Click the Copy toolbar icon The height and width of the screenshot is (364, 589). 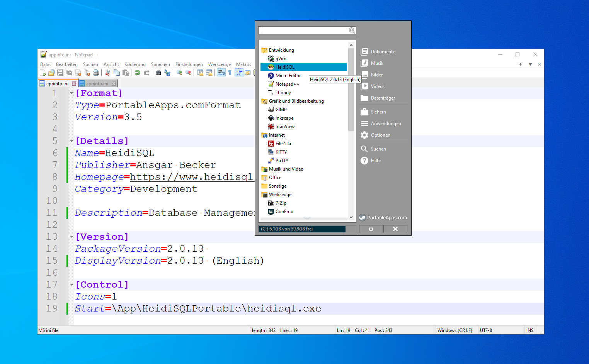(117, 73)
